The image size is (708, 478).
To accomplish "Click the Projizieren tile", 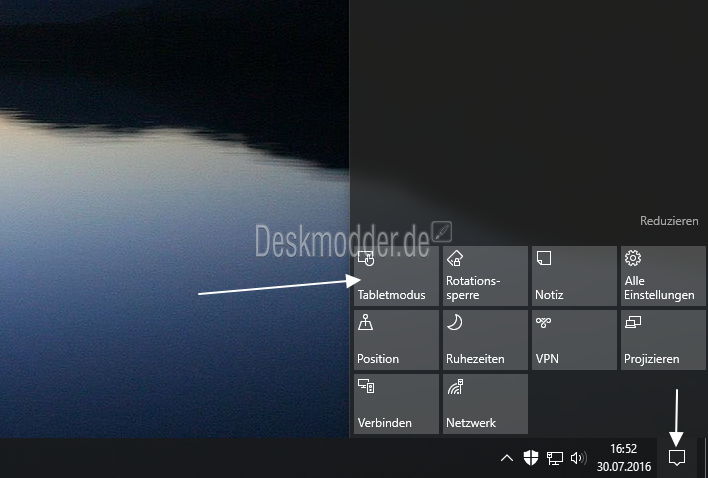I will coord(663,340).
